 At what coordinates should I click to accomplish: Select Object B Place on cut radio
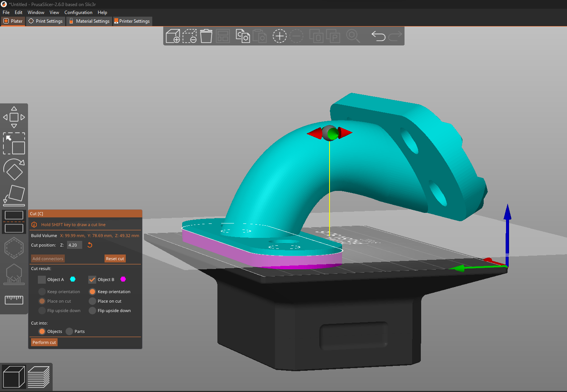pos(92,301)
